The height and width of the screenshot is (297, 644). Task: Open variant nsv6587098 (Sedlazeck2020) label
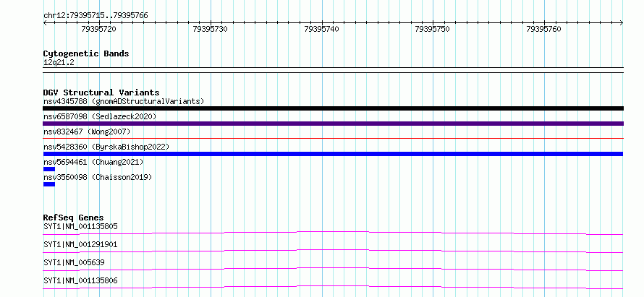pos(100,116)
